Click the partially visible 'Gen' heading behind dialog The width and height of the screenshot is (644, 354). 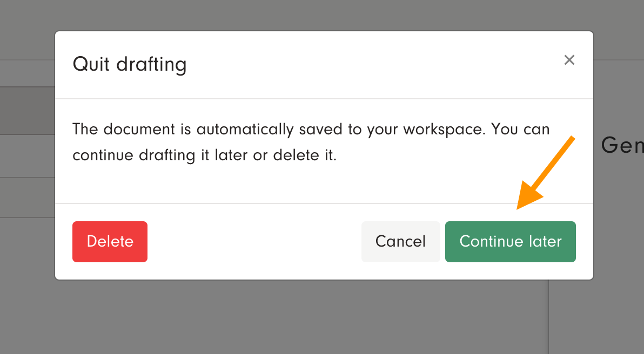[x=621, y=145]
